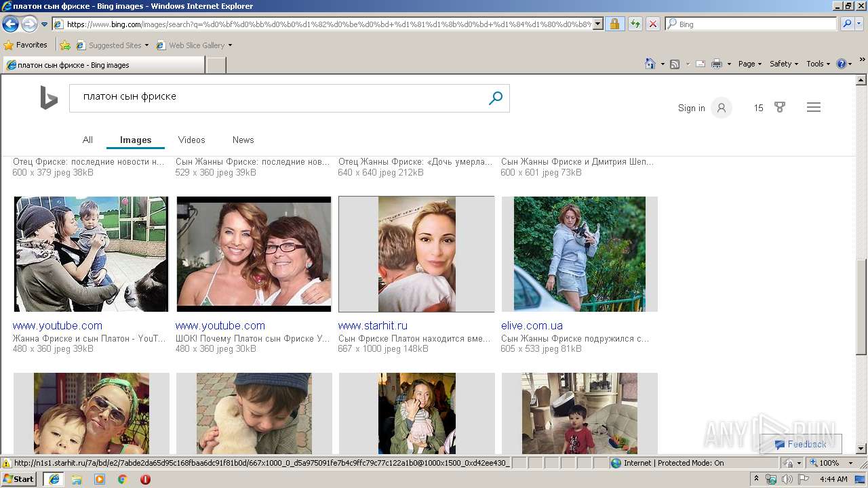Open the Favorites star button
The image size is (868, 488).
[26, 45]
